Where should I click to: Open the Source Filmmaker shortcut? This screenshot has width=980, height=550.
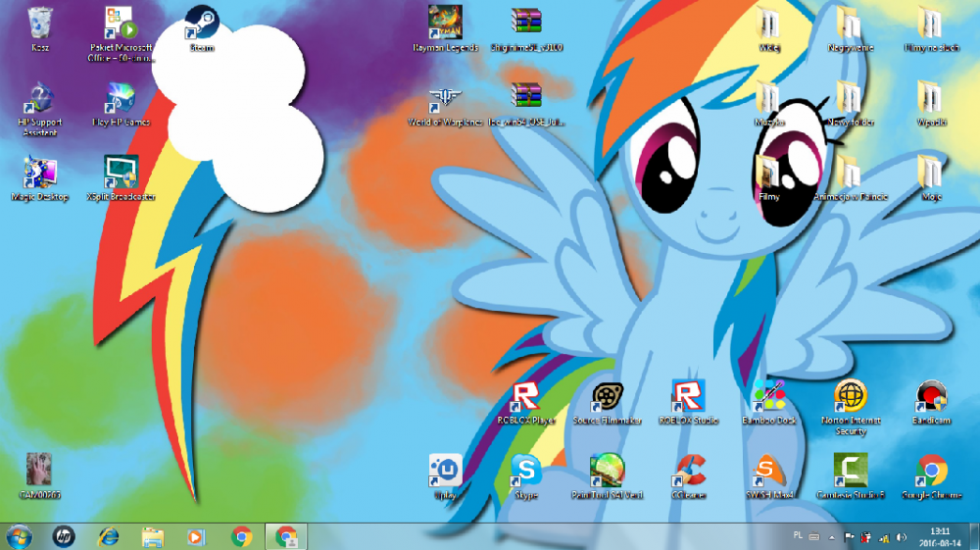607,397
